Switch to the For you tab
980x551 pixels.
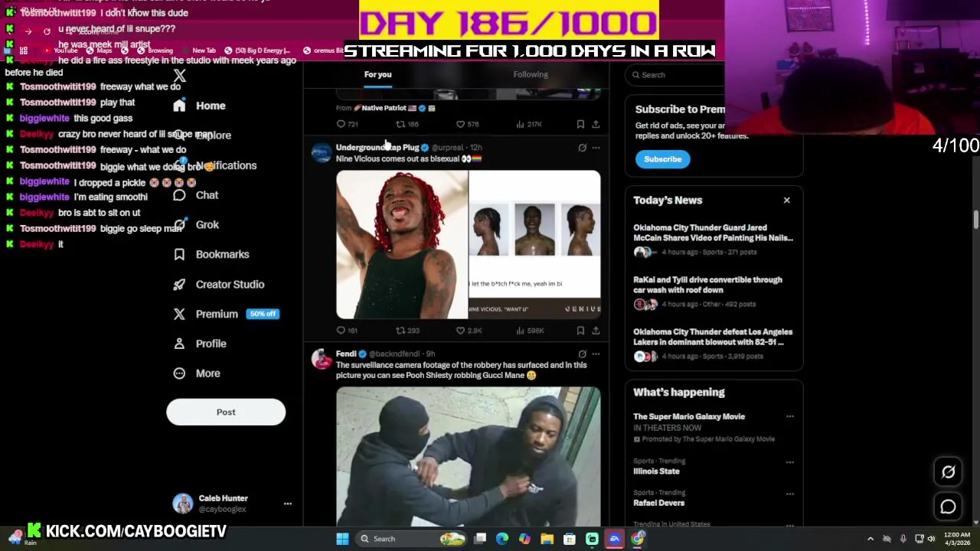pyautogui.click(x=377, y=74)
